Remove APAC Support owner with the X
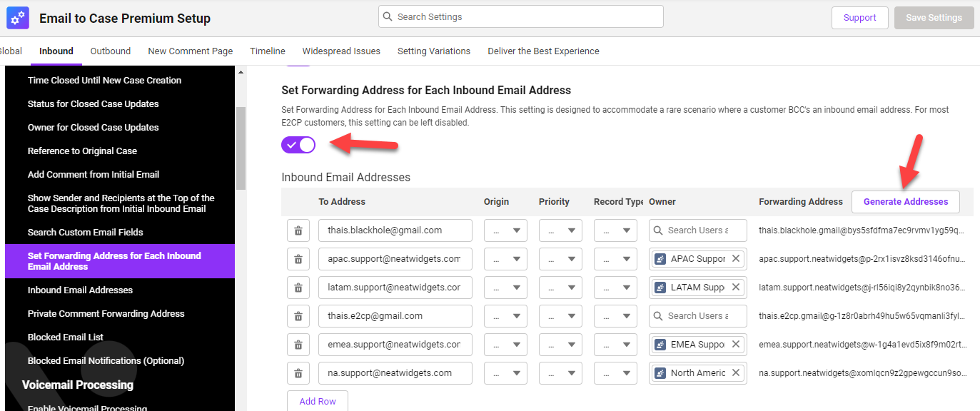The height and width of the screenshot is (411, 980). click(x=736, y=259)
